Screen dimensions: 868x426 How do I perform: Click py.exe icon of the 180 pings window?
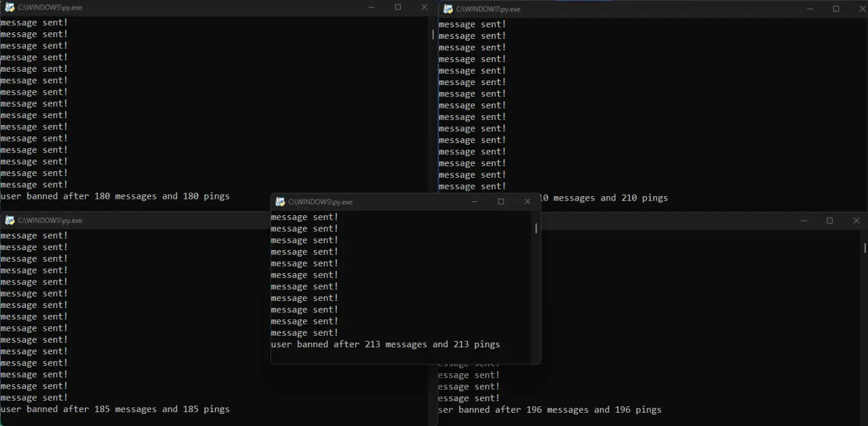10,8
